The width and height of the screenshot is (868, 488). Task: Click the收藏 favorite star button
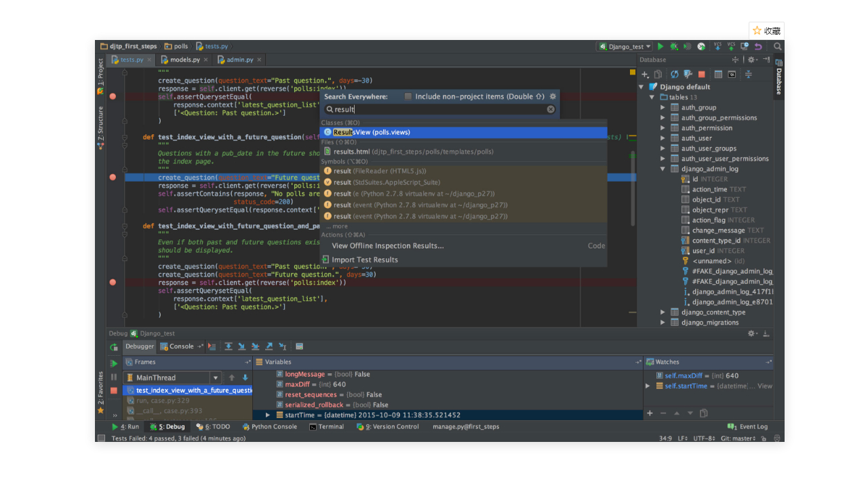pyautogui.click(x=766, y=30)
